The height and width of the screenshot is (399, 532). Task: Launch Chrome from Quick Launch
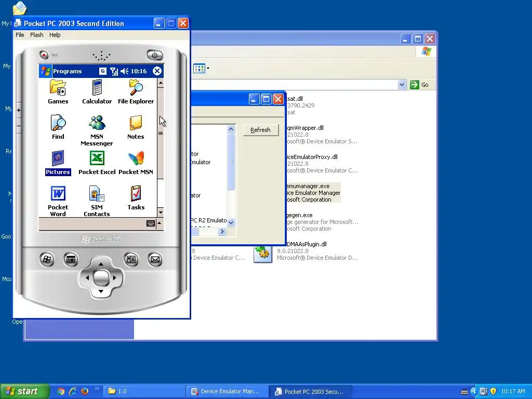pyautogui.click(x=61, y=391)
